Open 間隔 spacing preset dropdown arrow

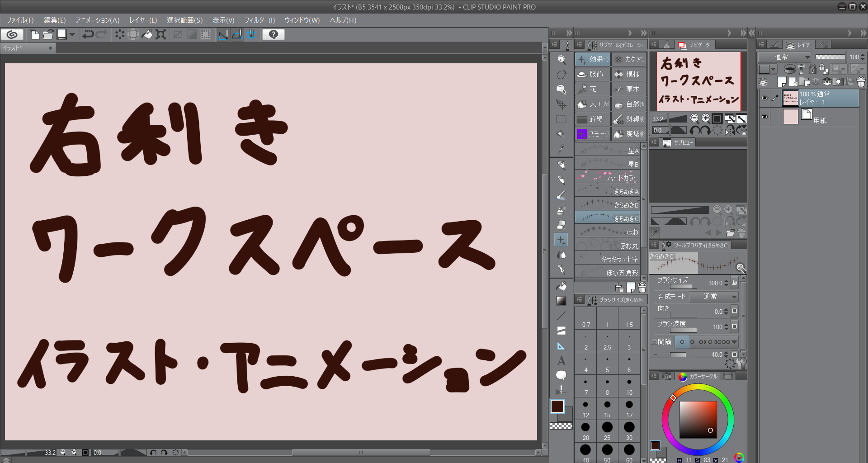pyautogui.click(x=735, y=342)
